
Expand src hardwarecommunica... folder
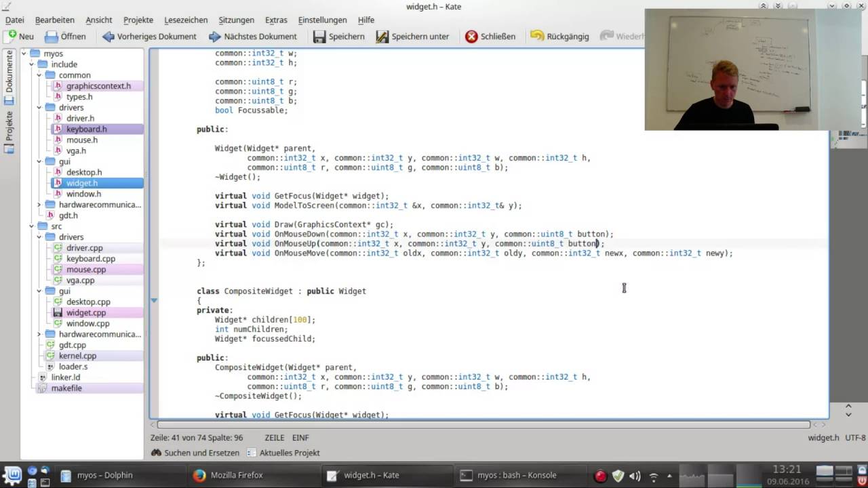pos(39,334)
